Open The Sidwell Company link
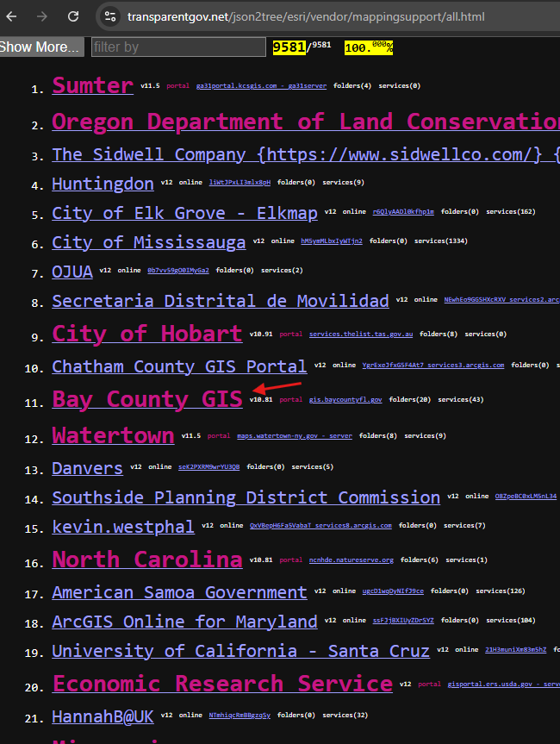This screenshot has height=744, width=560. tap(306, 154)
